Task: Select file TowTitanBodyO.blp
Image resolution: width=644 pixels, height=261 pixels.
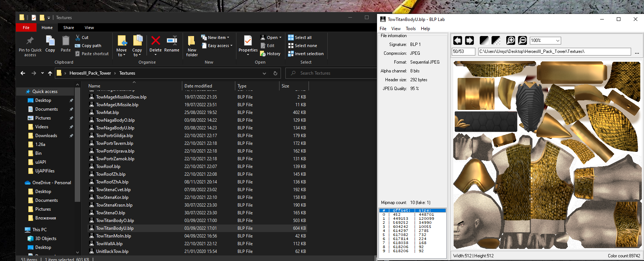Action: click(115, 221)
